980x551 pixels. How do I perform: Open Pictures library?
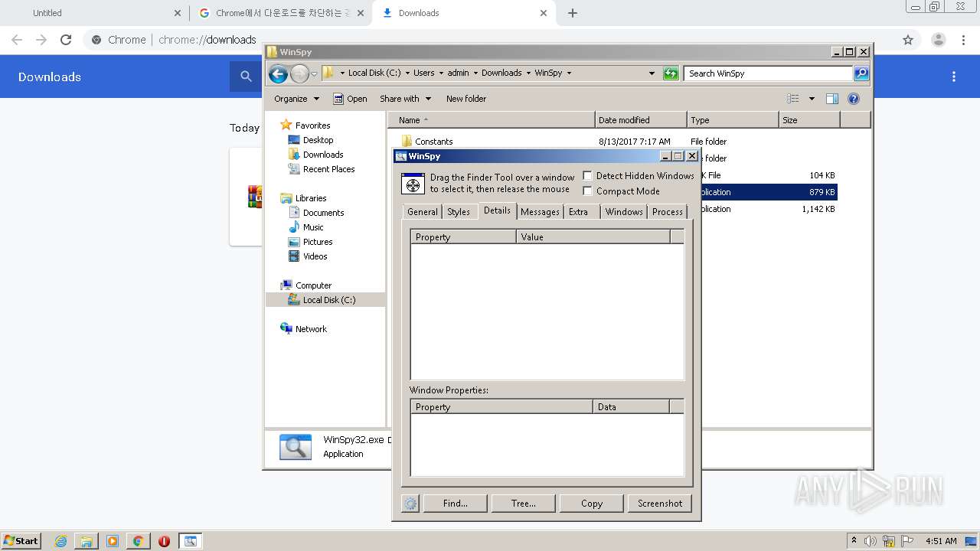(318, 242)
